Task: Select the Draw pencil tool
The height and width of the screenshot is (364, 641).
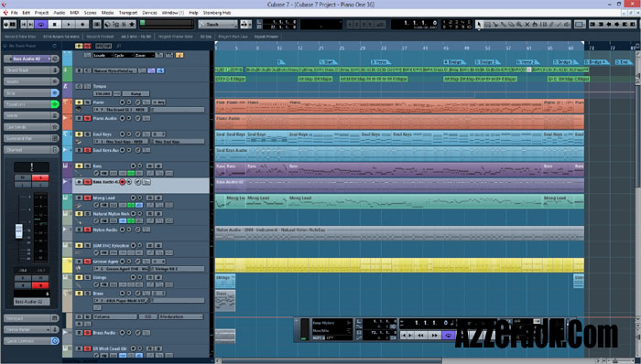Action: pos(550,25)
